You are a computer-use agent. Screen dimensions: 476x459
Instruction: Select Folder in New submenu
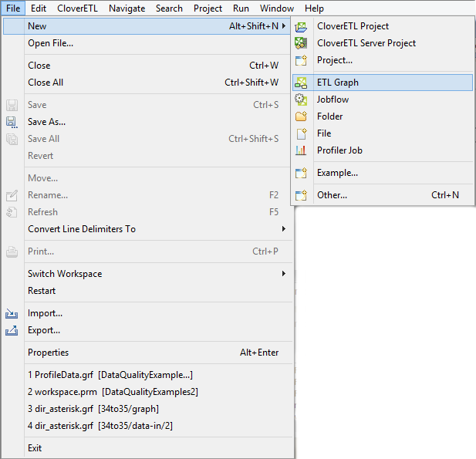(x=383, y=116)
